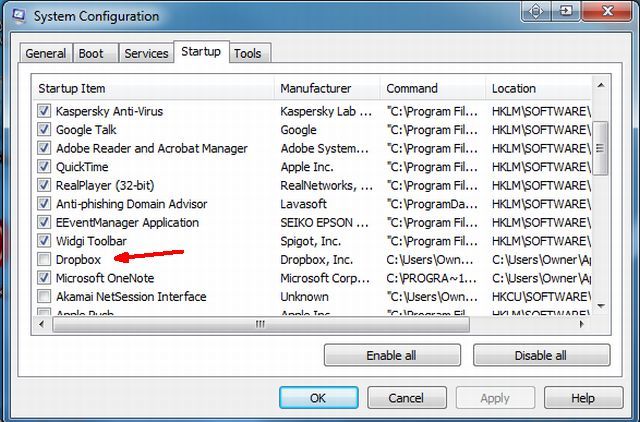Uncheck the Google Talk startup checkbox
Screen dimensions: 640x422
tap(44, 129)
